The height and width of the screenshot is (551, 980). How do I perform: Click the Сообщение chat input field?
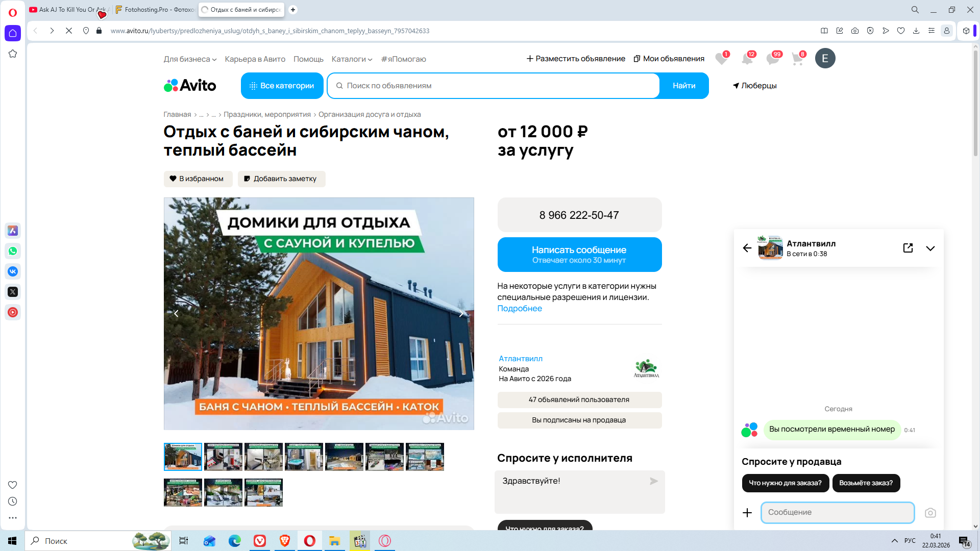click(x=837, y=512)
